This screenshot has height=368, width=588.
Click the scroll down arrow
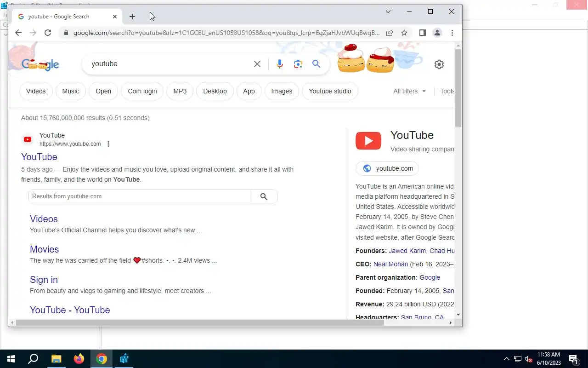[x=458, y=315]
